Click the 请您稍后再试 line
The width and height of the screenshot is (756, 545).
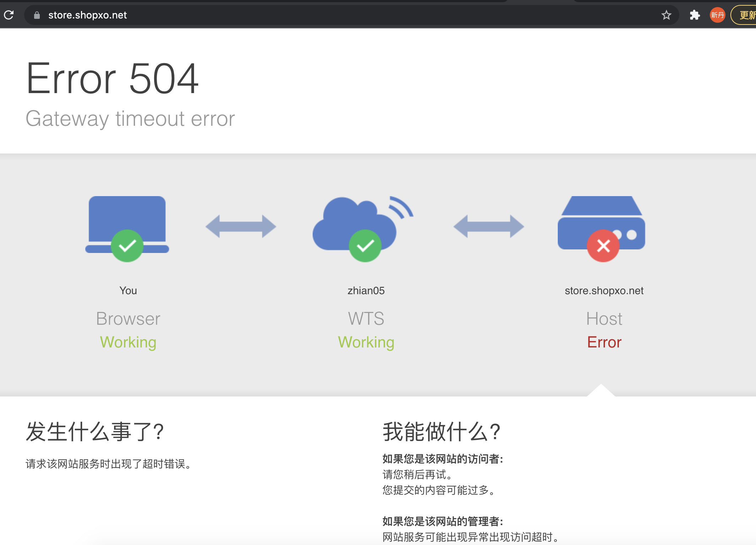coord(417,474)
